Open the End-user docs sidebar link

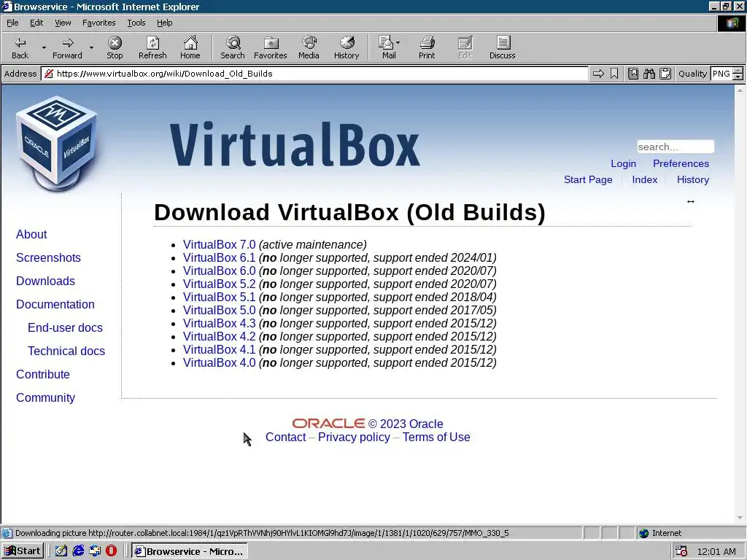pos(65,327)
